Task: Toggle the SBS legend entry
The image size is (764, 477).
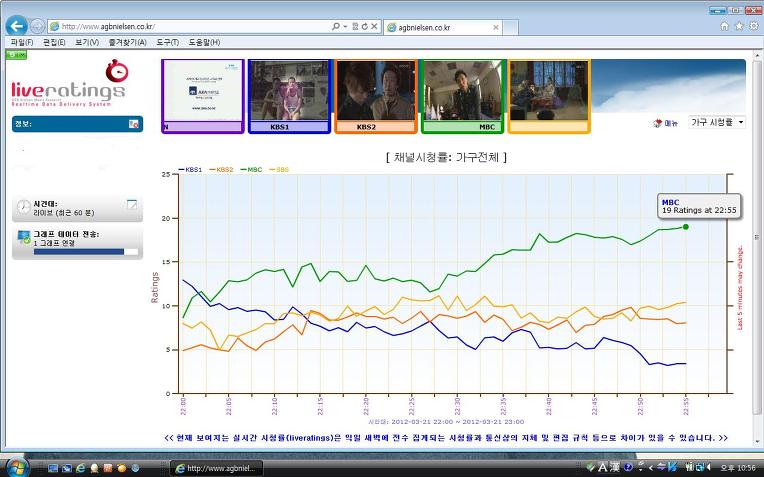Action: click(x=279, y=170)
